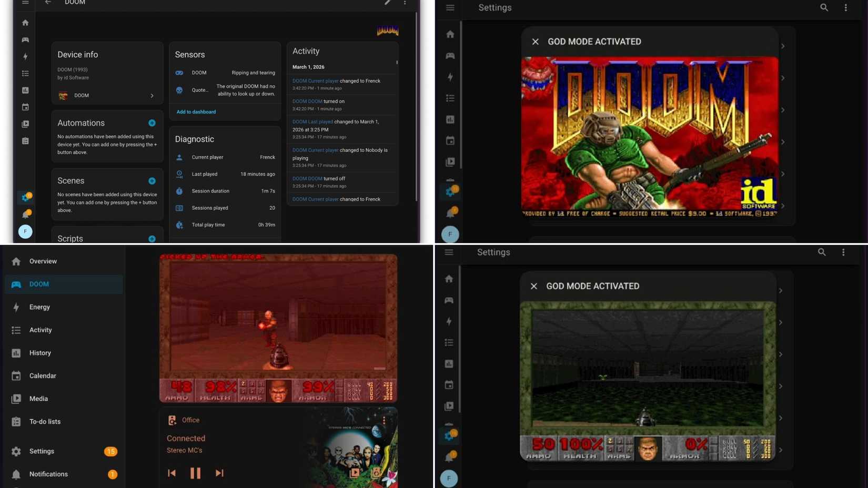
Task: Open Sessions played diagnostic row
Action: [x=225, y=208]
